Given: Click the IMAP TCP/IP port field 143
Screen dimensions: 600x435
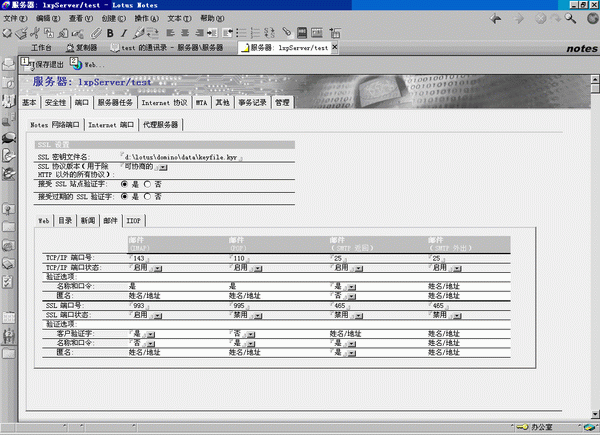Looking at the screenshot, I should 139,259.
